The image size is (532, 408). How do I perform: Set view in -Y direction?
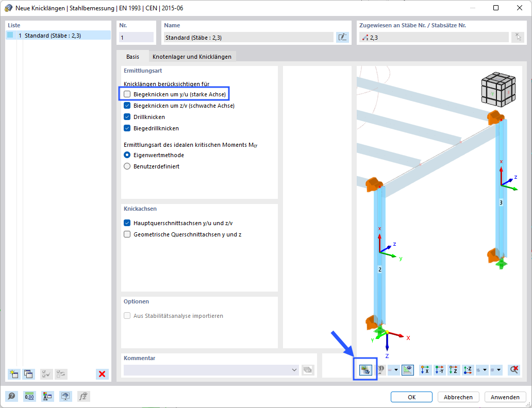[439, 370]
